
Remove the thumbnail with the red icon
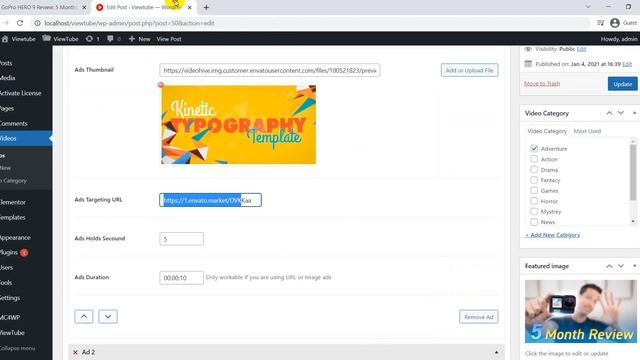161,84
